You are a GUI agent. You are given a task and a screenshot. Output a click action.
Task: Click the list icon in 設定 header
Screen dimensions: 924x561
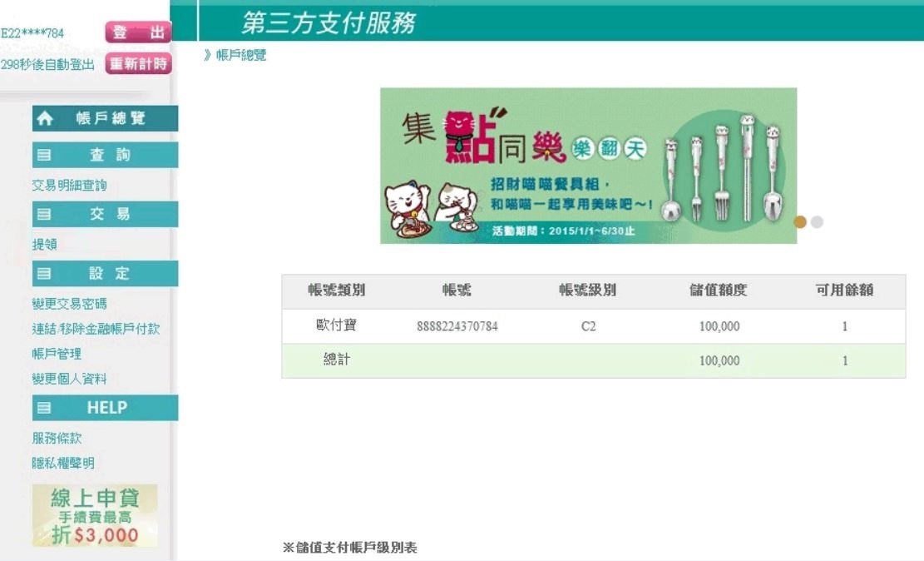(45, 274)
